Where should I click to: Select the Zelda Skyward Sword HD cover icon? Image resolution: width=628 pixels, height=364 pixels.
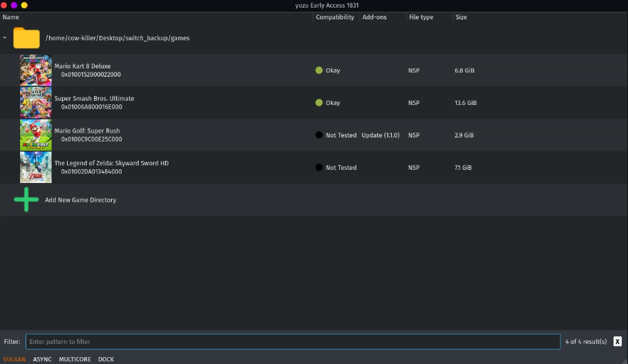pyautogui.click(x=35, y=168)
